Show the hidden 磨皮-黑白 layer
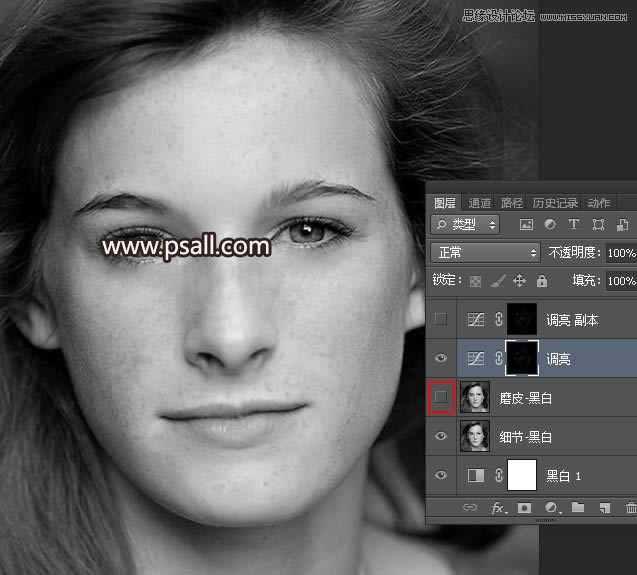637x575 pixels. pos(441,398)
